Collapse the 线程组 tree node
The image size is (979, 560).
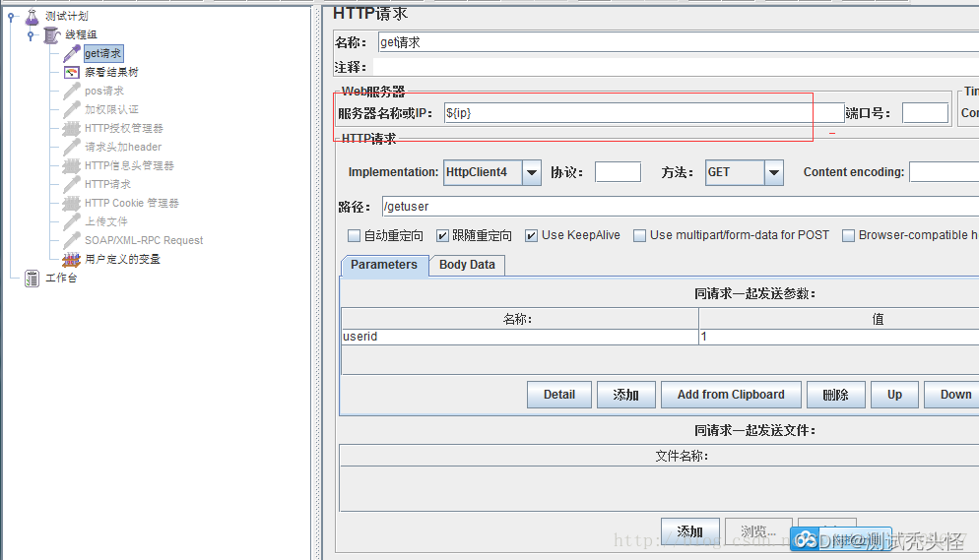tap(31, 36)
